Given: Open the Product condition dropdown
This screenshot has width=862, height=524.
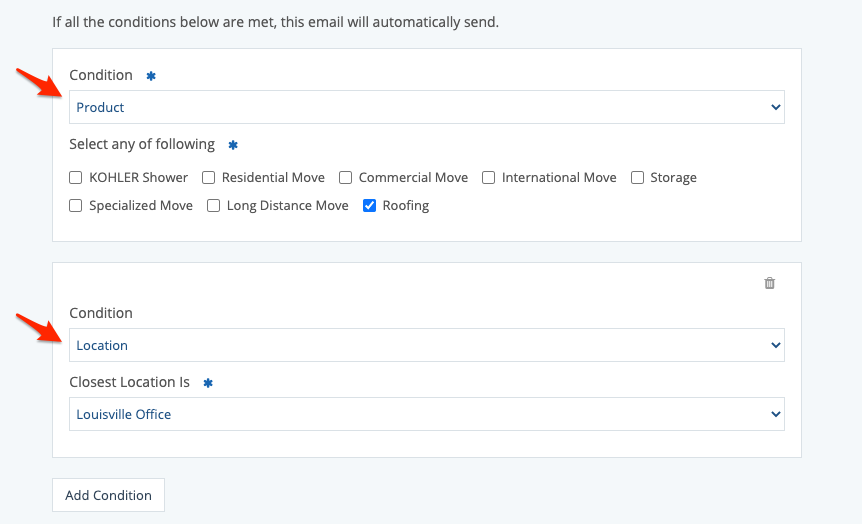Looking at the screenshot, I should (x=426, y=107).
